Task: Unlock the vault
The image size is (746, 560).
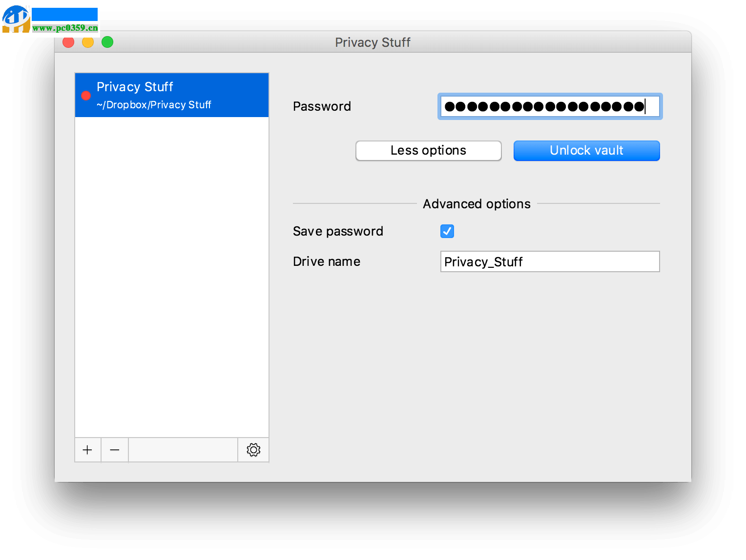Action: tap(586, 150)
